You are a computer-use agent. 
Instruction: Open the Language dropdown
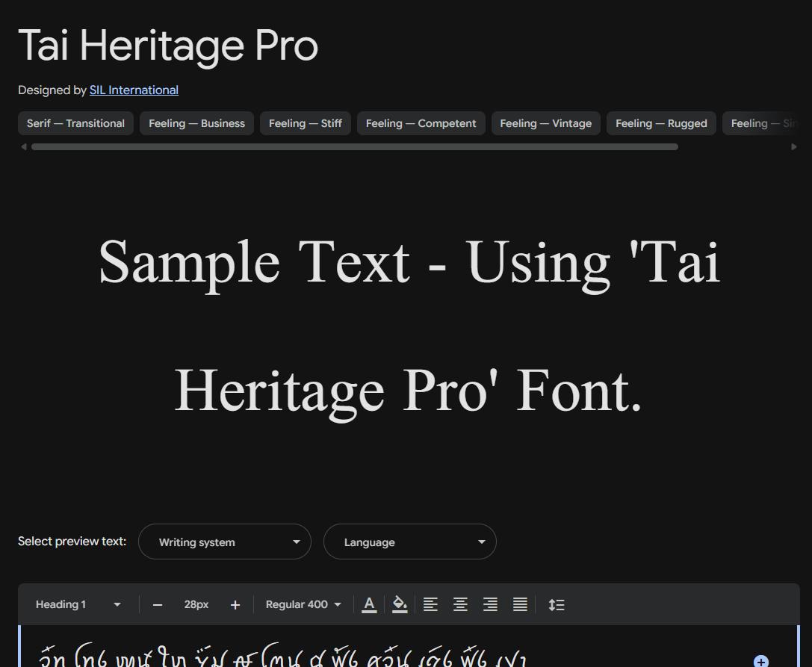coord(410,542)
